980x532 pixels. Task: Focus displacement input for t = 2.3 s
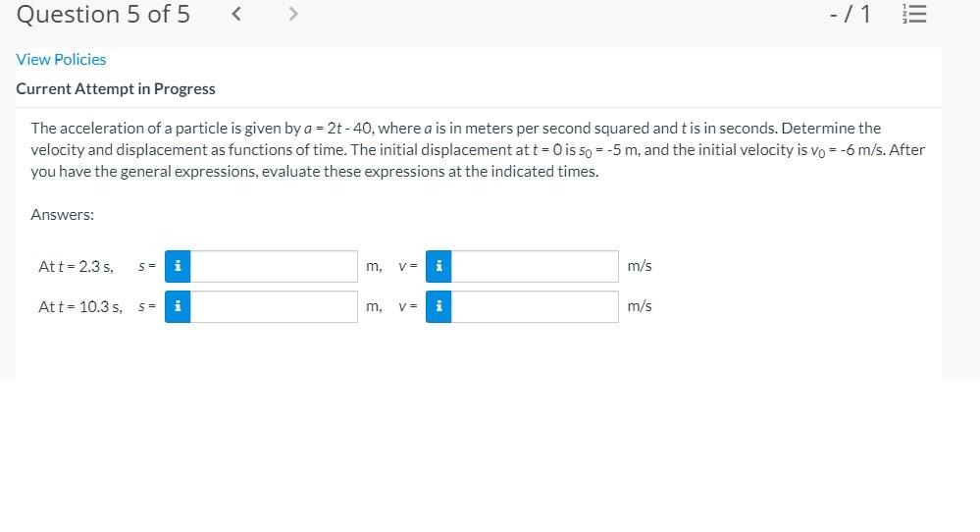274,266
